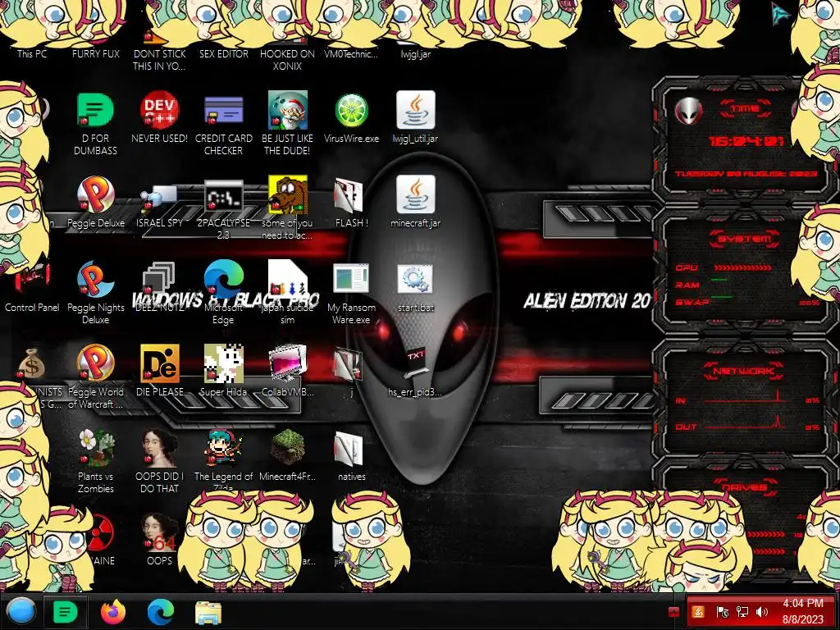The height and width of the screenshot is (630, 840).
Task: Open BE JUST LIKE THE DUDE! icon
Action: (x=288, y=111)
